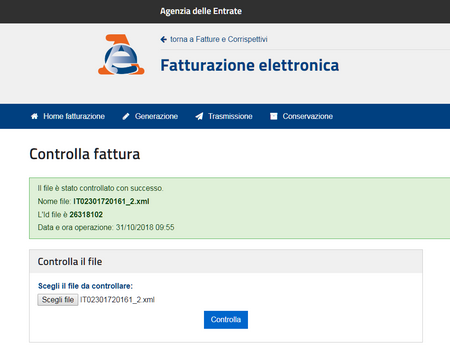The image size is (450, 364).
Task: Click the Fatturazione elettronica heading
Action: (x=250, y=65)
